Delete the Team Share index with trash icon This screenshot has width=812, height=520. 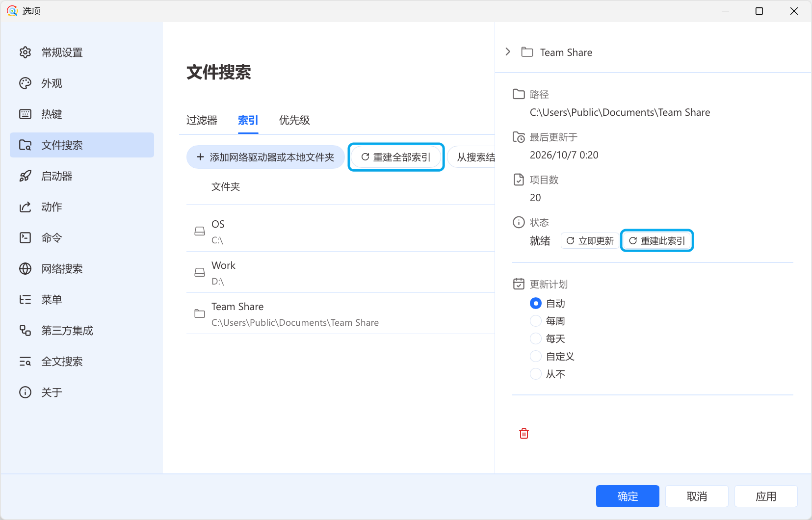(524, 433)
